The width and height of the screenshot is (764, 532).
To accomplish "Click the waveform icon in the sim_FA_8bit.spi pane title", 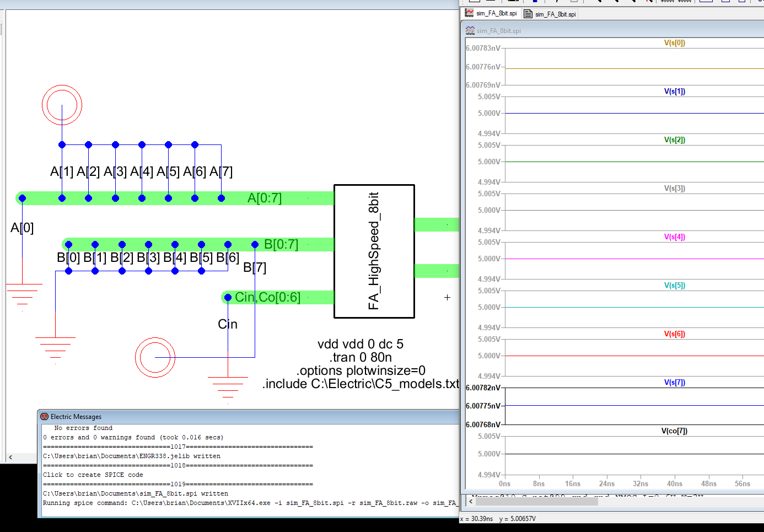I will tap(470, 31).
